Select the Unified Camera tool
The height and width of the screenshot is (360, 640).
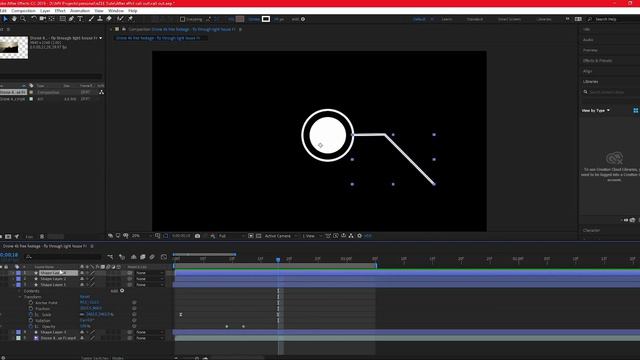click(x=42, y=19)
